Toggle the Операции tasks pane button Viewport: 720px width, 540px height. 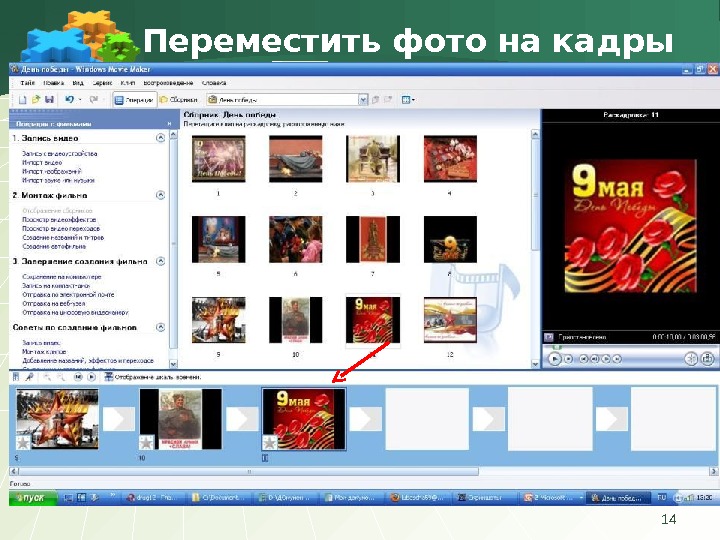[x=134, y=100]
